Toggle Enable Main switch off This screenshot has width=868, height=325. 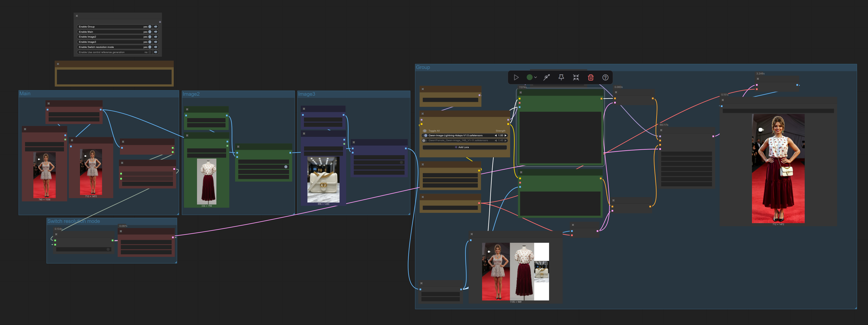(150, 32)
